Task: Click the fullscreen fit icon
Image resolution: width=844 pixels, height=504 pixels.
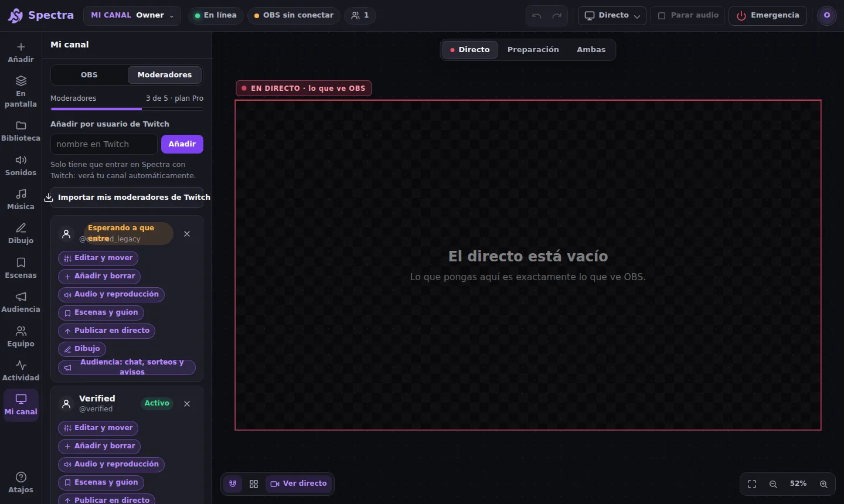Action: pos(752,484)
